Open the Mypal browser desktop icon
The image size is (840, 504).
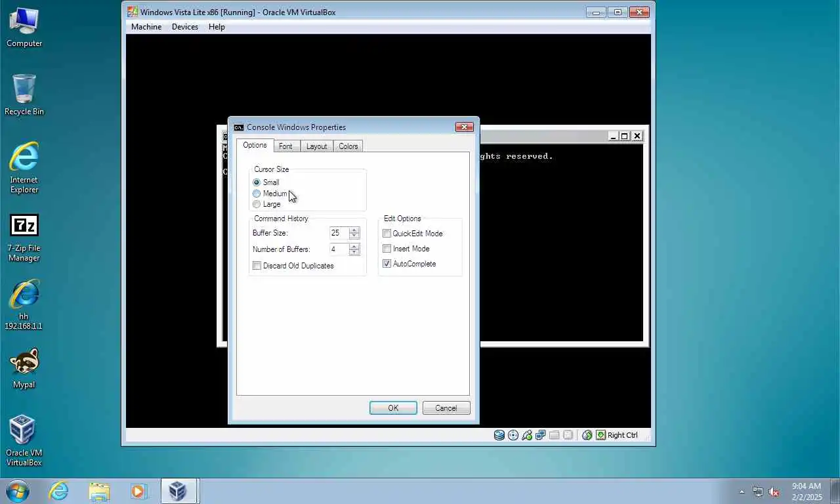24,369
